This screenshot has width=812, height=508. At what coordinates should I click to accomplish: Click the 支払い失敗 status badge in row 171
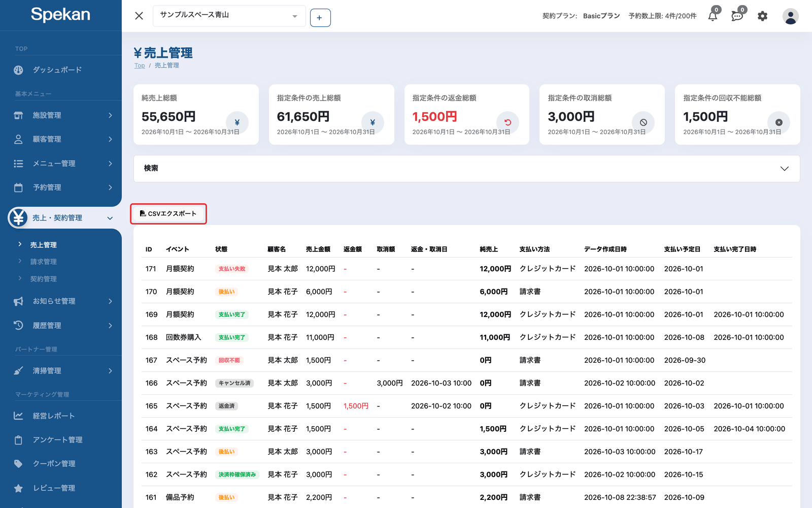(x=232, y=269)
